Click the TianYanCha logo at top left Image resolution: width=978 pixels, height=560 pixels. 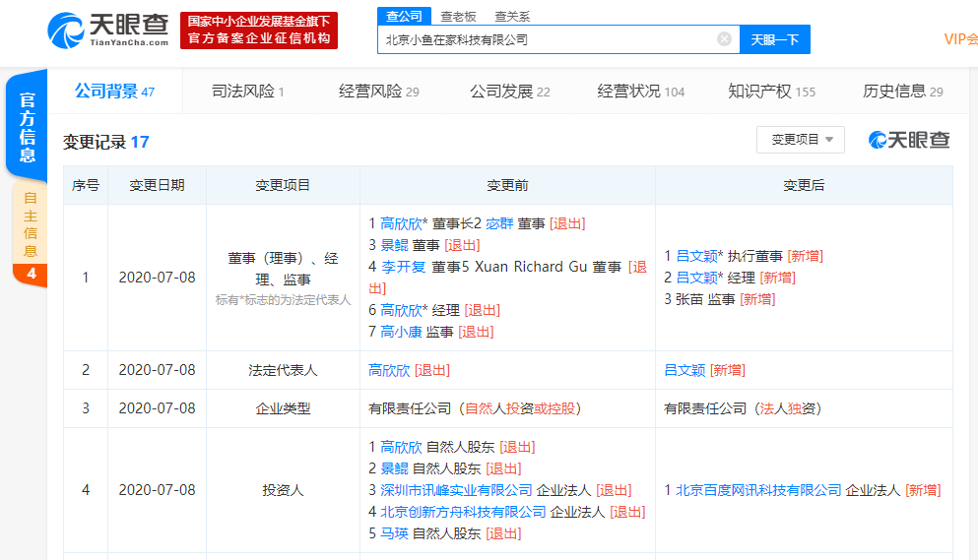108,30
